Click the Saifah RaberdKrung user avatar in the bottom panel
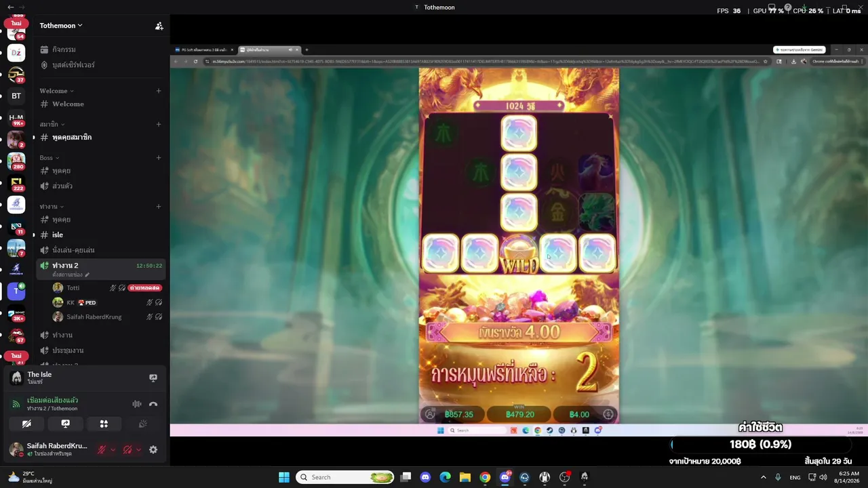The image size is (868, 488). (x=16, y=449)
